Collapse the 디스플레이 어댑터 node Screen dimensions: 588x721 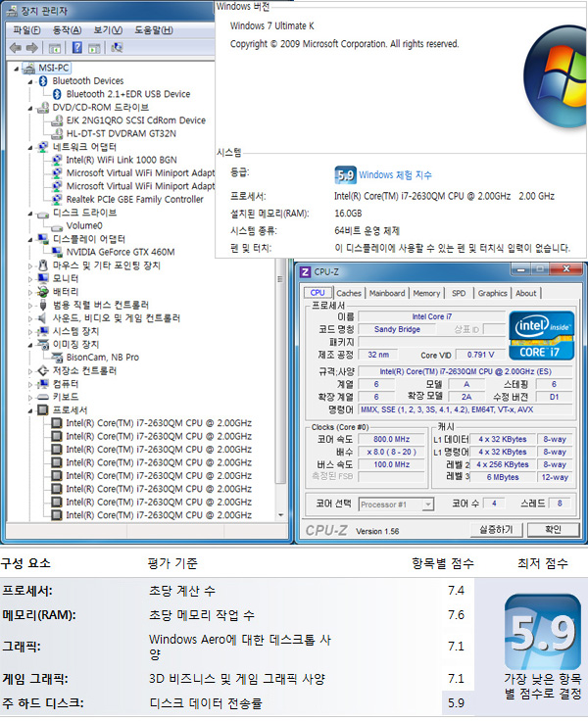[30, 240]
